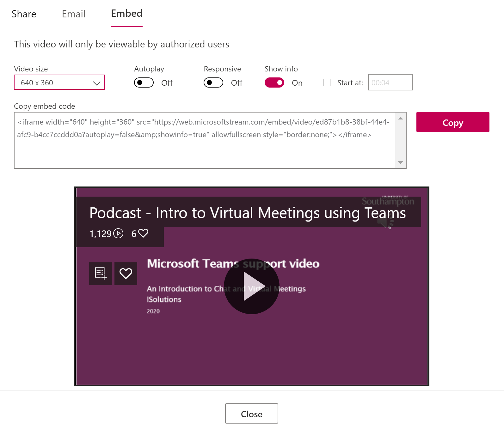Check the Start at checkbox
The height and width of the screenshot is (434, 504).
[327, 83]
